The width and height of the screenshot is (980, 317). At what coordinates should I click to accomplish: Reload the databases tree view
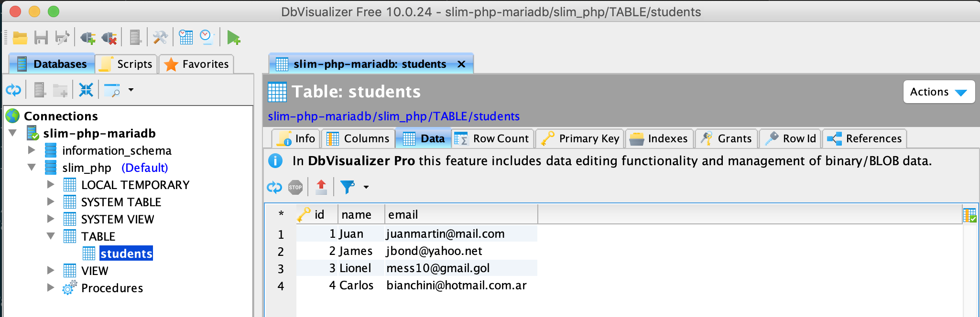click(13, 90)
